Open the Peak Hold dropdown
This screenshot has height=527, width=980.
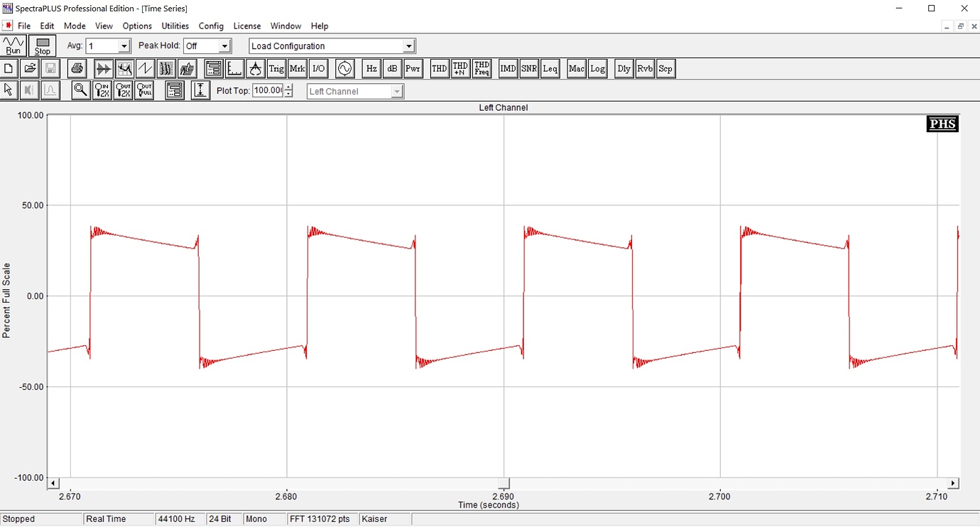tap(224, 46)
